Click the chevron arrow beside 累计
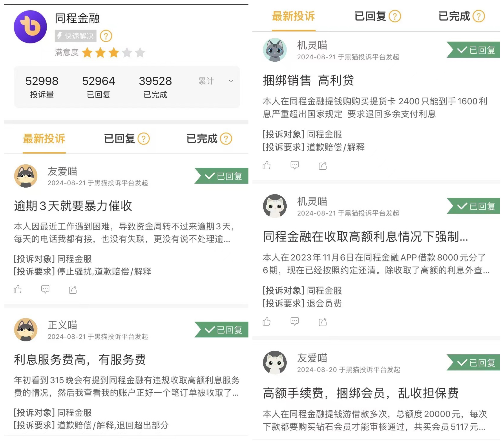The image size is (504, 446). click(231, 81)
